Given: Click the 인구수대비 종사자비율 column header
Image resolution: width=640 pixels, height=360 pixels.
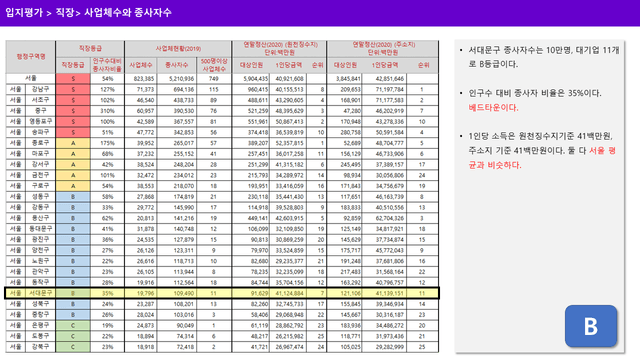Looking at the screenshot, I should (107, 65).
